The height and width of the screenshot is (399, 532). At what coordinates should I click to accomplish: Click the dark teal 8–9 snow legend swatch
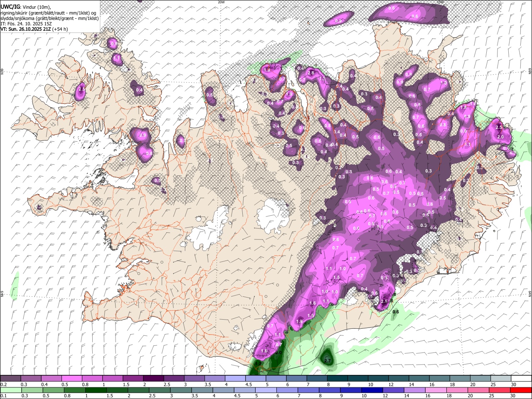pyautogui.click(x=337, y=379)
